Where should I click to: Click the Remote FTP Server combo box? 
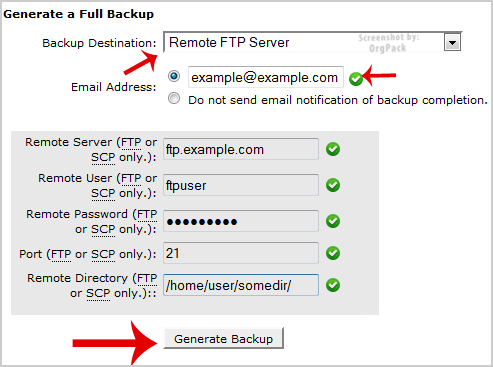[312, 42]
